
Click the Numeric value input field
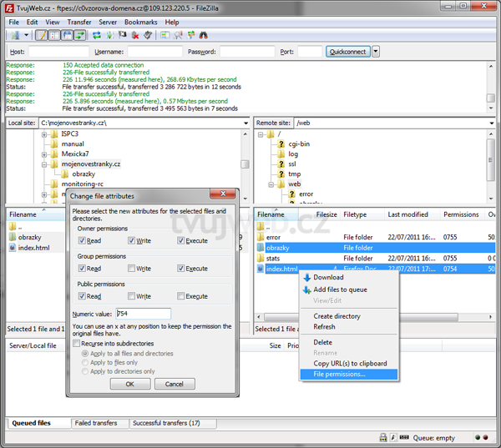tap(143, 314)
